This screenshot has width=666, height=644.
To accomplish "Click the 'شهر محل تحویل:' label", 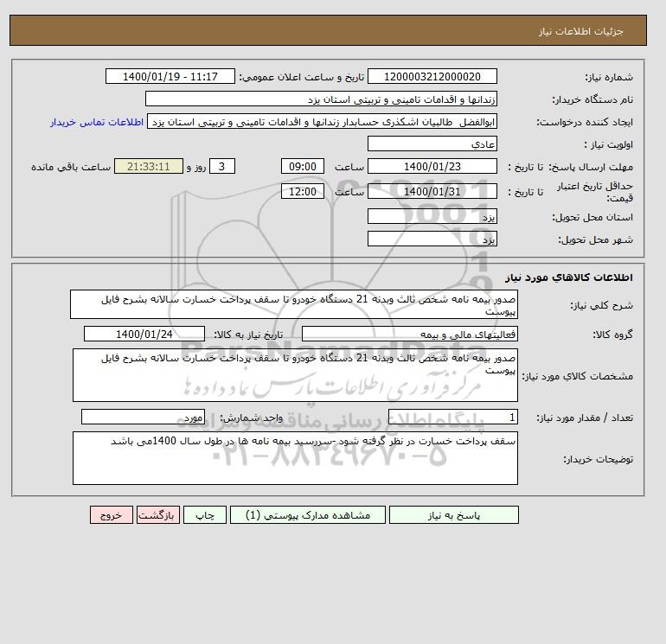I will tap(595, 239).
